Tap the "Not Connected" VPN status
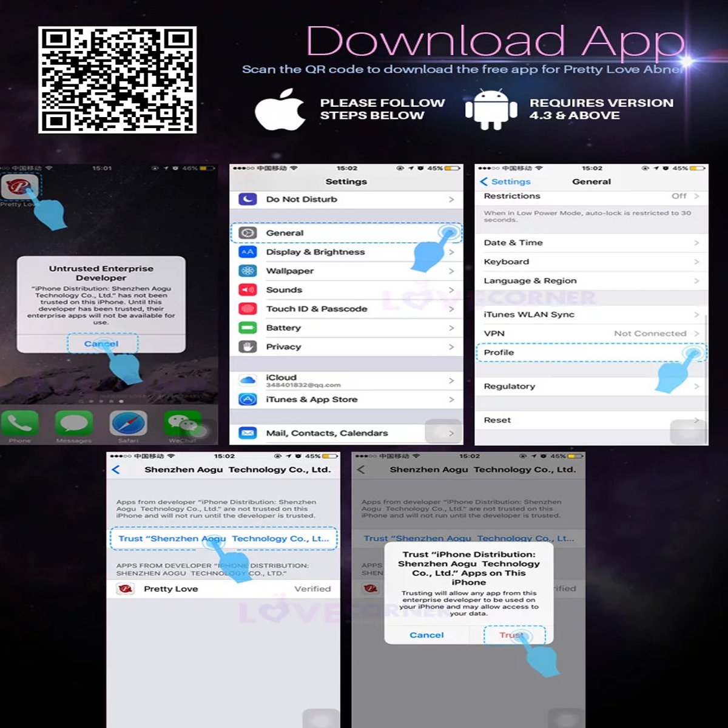728x728 pixels. [650, 333]
